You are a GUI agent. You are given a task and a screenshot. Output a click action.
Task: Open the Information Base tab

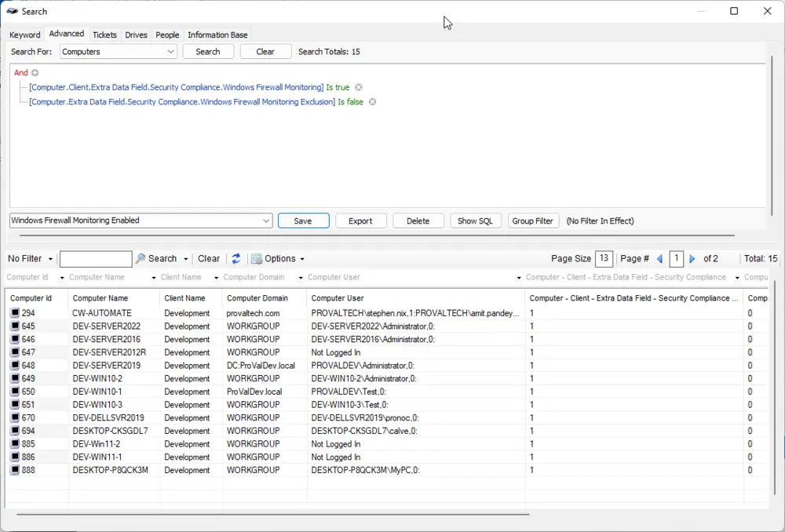tap(217, 35)
